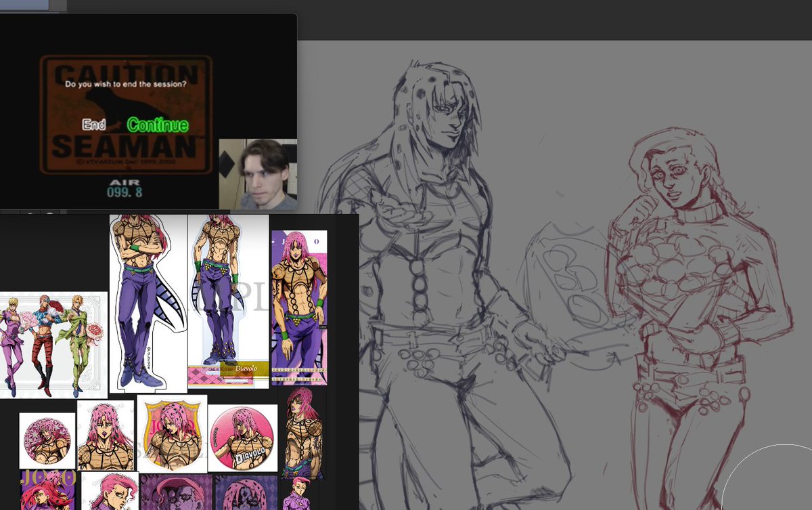Viewport: 812px width, 510px height.
Task: Open the trio-with-bouquets reference image
Action: (53, 345)
